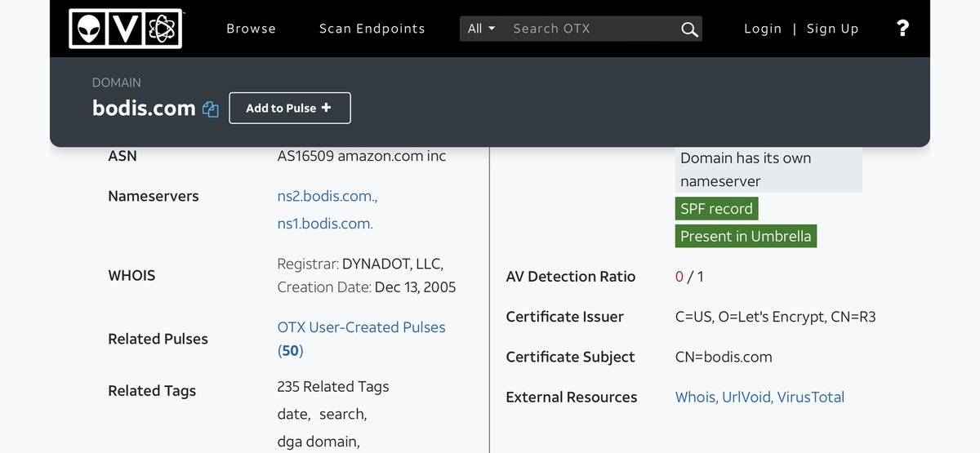Click the Add to Pulse button
980x453 pixels.
point(289,108)
